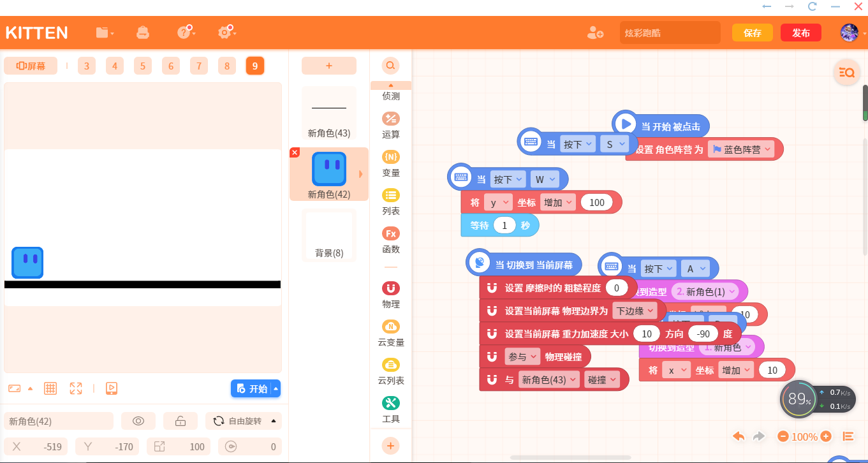
Task: Open the 蓝色阵营 camp dropdown
Action: coord(740,149)
